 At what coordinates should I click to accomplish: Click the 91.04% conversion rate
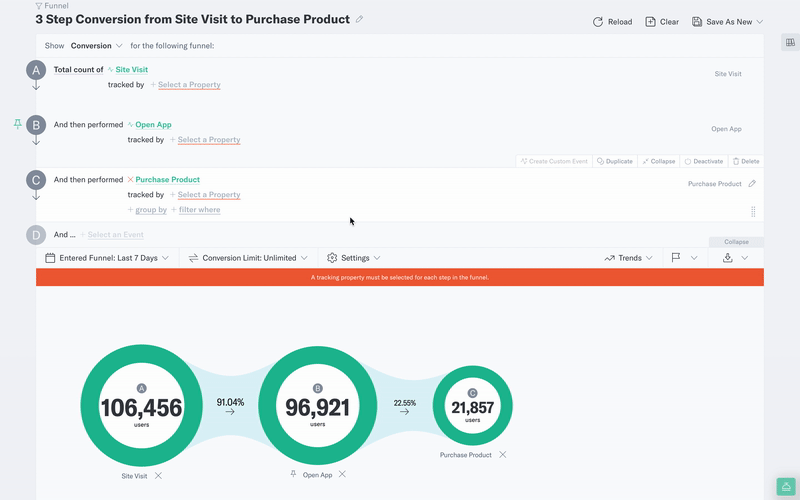[x=230, y=403]
